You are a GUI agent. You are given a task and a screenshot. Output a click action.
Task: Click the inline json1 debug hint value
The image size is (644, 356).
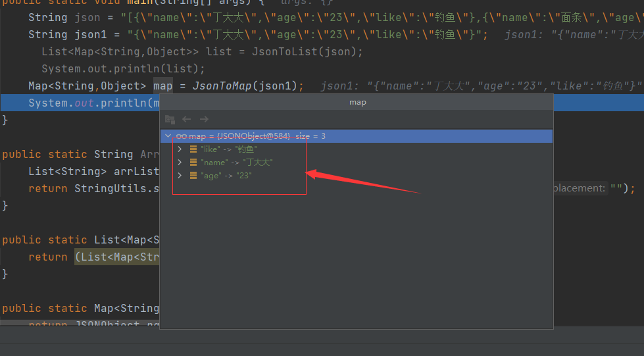pyautogui.click(x=505, y=86)
